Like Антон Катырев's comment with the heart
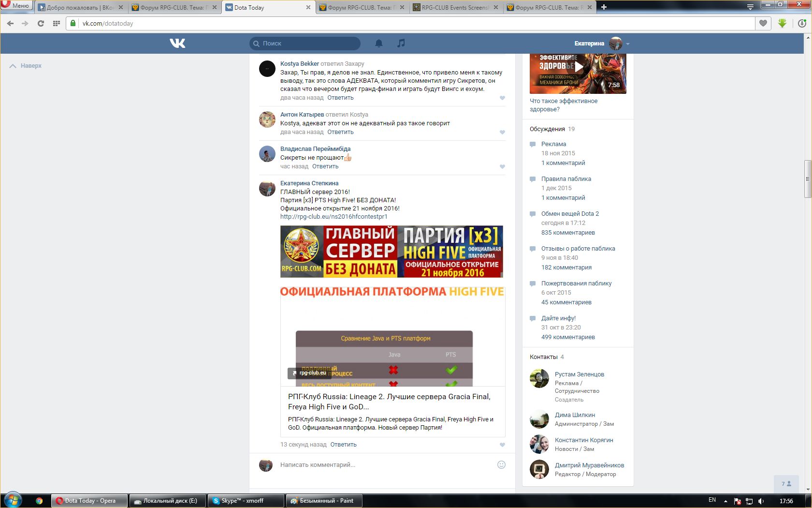This screenshot has width=812, height=508. [x=502, y=132]
